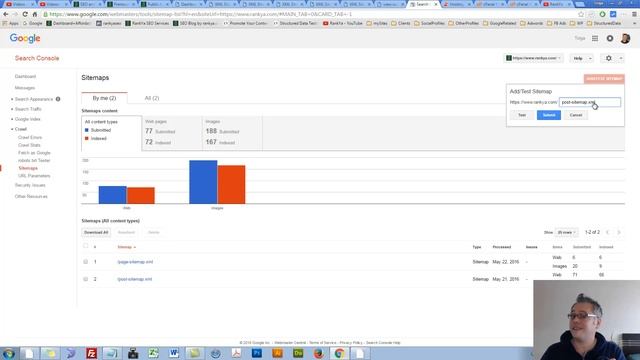
Task: Open robots.txt Tester in sidebar
Action: pyautogui.click(x=34, y=160)
